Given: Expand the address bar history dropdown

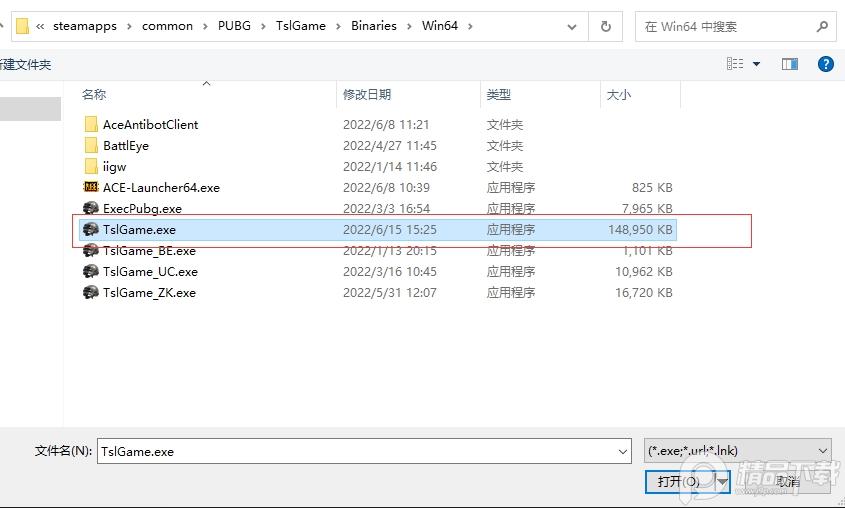Looking at the screenshot, I should click(572, 26).
